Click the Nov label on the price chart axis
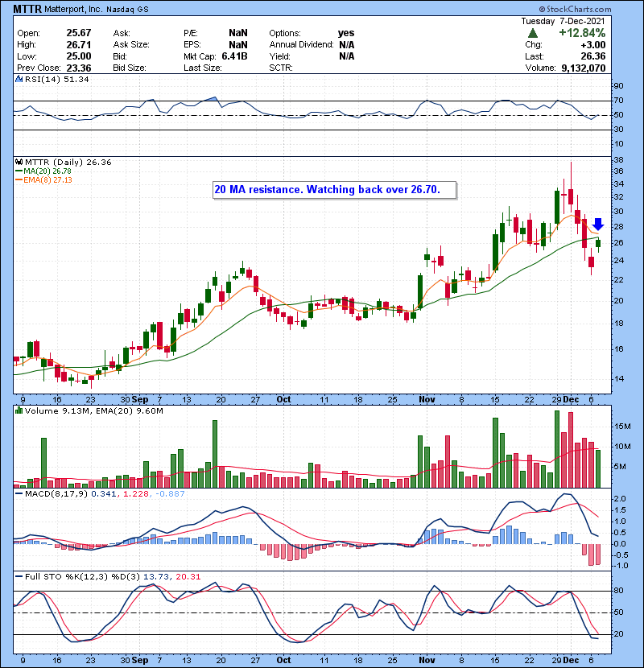Viewport: 644px width, 668px height. pos(427,400)
